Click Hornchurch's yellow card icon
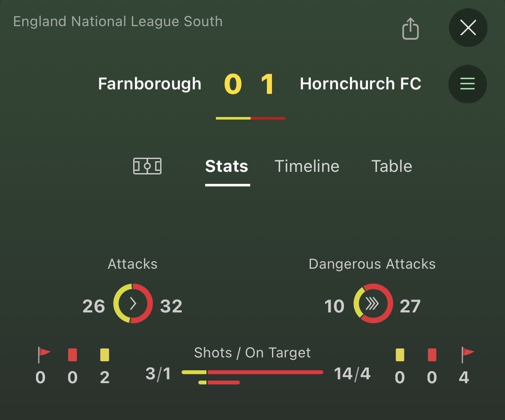The image size is (505, 420). click(400, 355)
